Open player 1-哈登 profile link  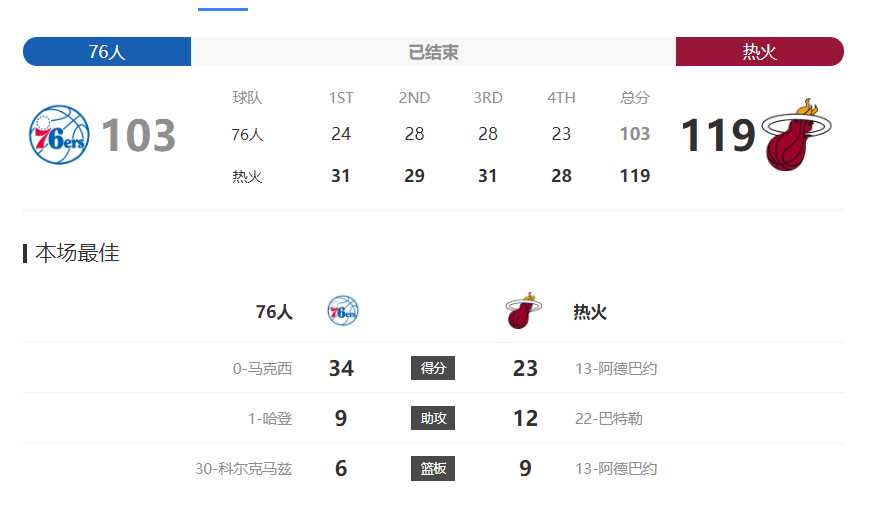[270, 419]
